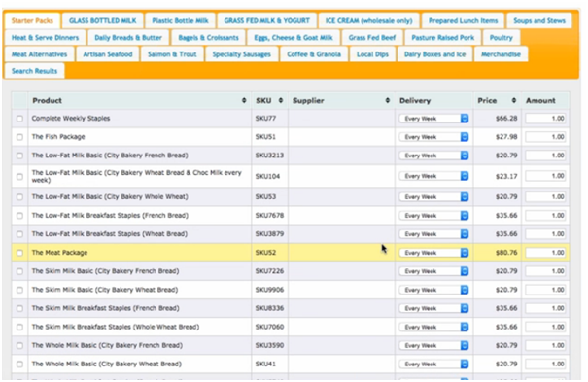Check The Meat Package checkbox
Screen dimensions: 588x382
(19, 253)
